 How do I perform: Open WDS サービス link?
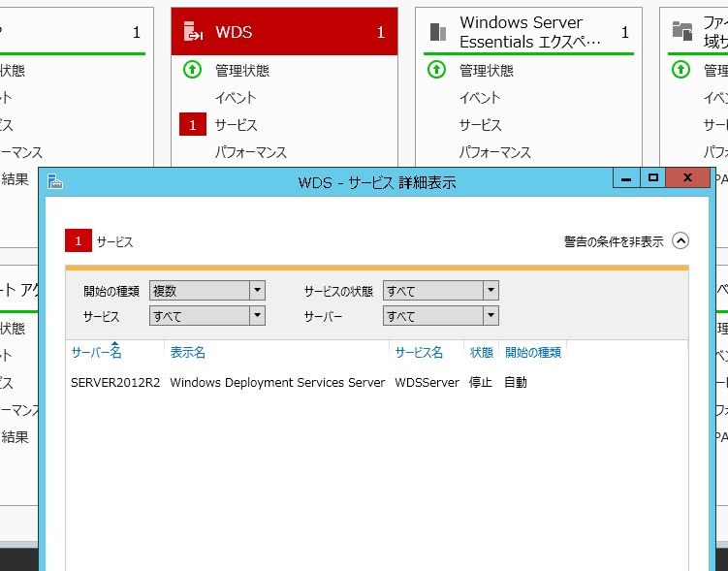(236, 125)
